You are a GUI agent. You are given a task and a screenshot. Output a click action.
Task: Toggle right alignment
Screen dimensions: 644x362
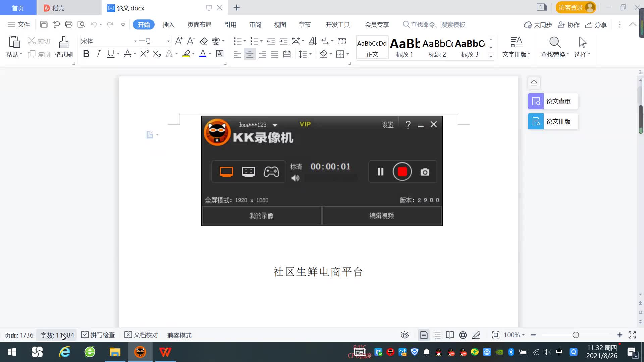[x=262, y=54]
